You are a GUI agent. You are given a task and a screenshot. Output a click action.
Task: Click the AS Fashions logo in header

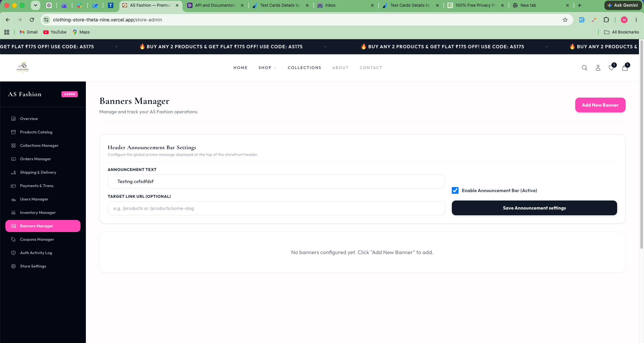click(x=23, y=67)
